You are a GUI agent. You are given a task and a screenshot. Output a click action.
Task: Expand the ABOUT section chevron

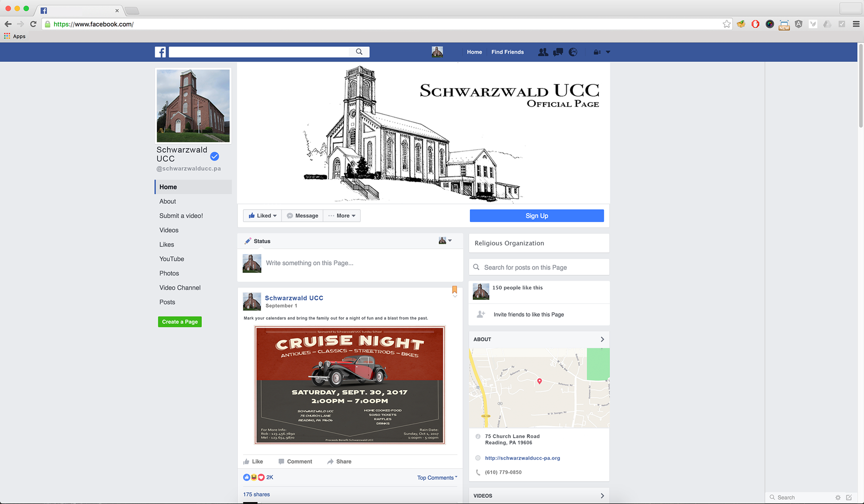point(602,339)
